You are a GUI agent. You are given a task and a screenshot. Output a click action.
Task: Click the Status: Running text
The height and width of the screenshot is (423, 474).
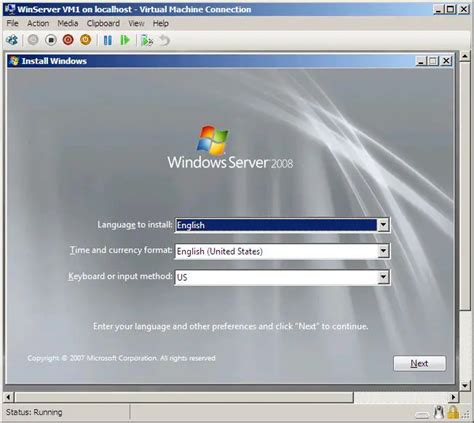pyautogui.click(x=34, y=412)
